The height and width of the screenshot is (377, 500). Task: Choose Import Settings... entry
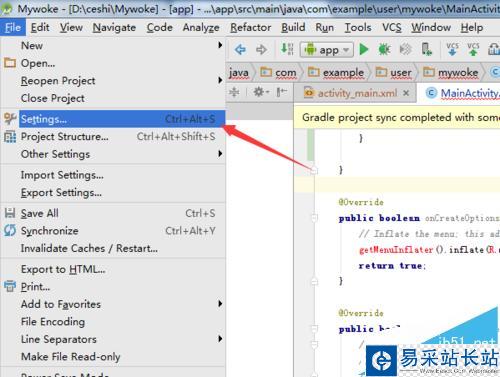click(x=113, y=175)
